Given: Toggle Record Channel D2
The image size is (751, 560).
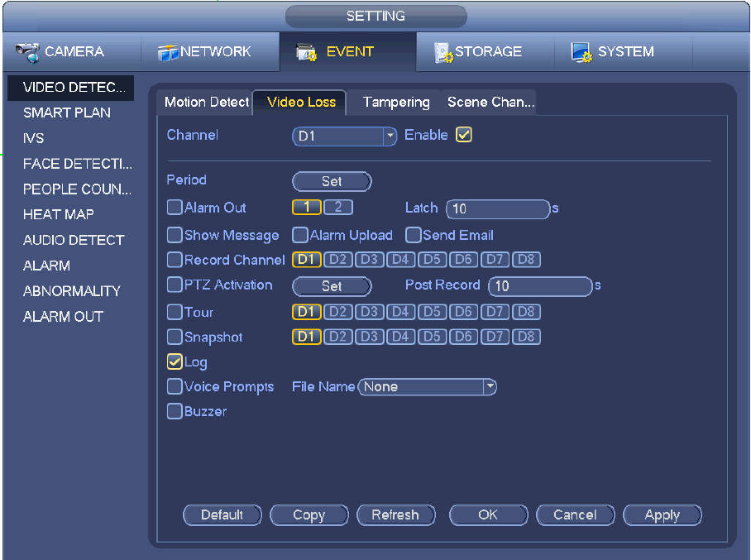Looking at the screenshot, I should pos(338,260).
